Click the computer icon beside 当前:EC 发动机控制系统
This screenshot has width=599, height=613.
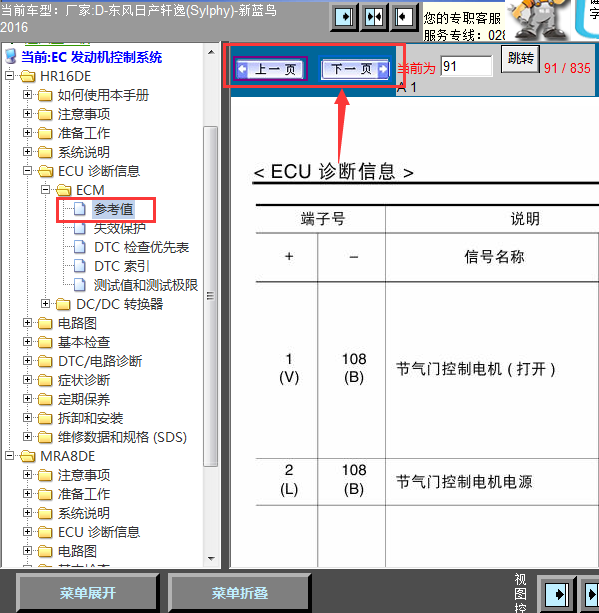(11, 57)
